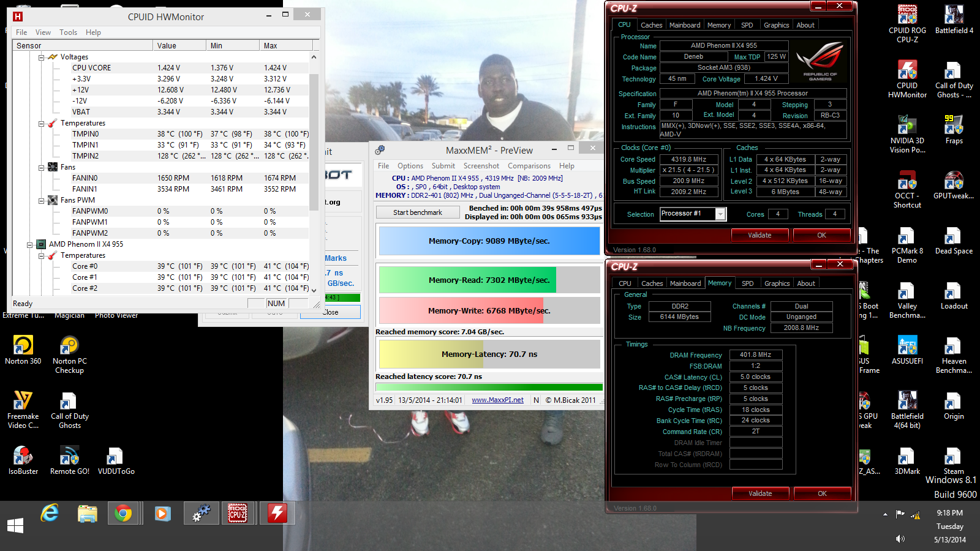Screen dimensions: 980x551
Task: Click the Memory-Latency result bar
Action: (x=489, y=354)
